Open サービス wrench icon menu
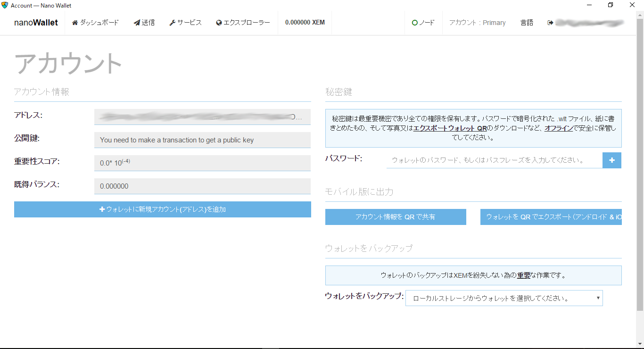Viewport: 644px width, 349px height. [172, 23]
